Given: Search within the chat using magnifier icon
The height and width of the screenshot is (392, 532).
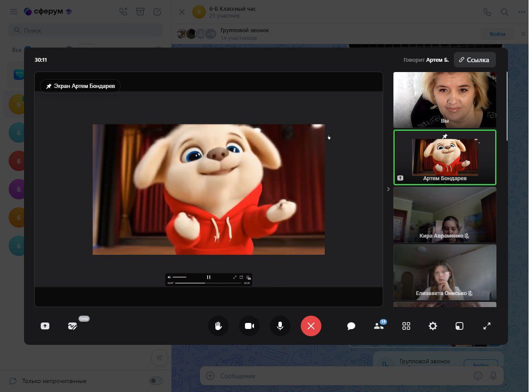Looking at the screenshot, I should coord(505,12).
